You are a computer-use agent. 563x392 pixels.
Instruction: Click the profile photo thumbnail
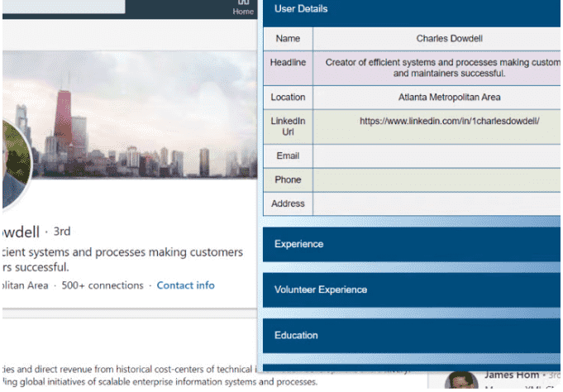point(17,165)
